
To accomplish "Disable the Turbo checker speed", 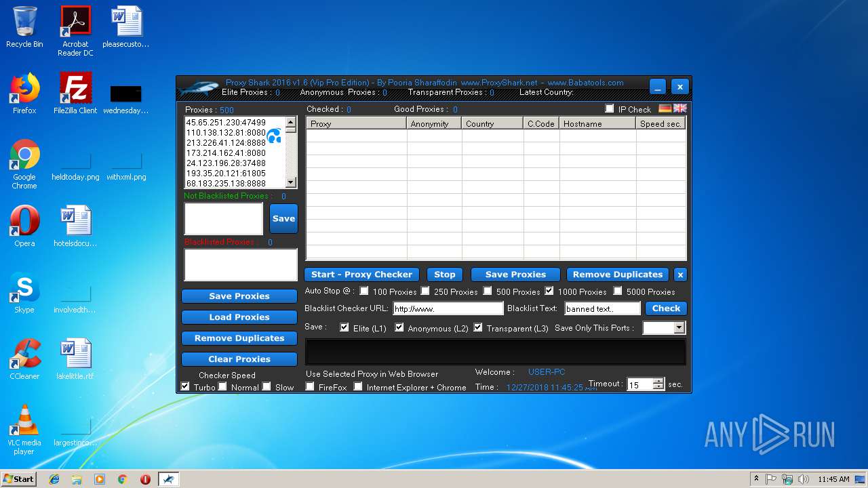I will (x=185, y=386).
